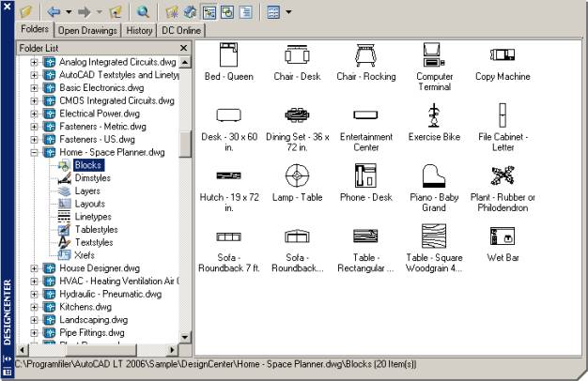Open the Search magnifier tool
The width and height of the screenshot is (588, 381).
[143, 12]
